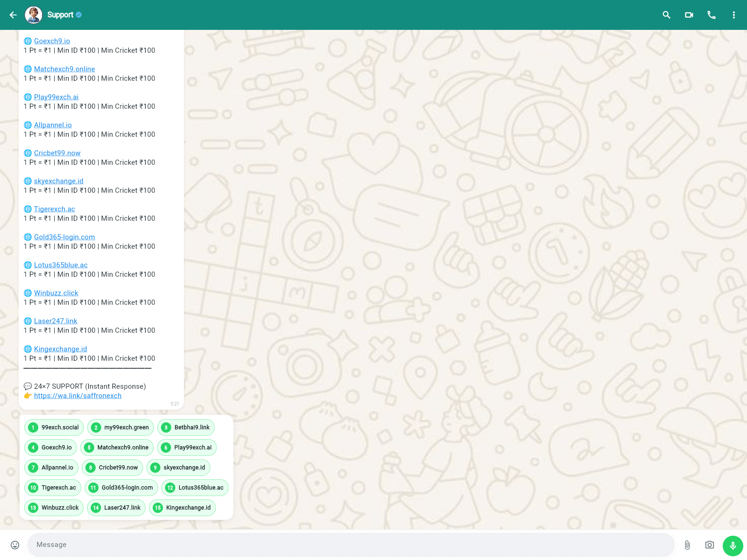Tap quick reply 14 Laser247.link

tap(116, 508)
